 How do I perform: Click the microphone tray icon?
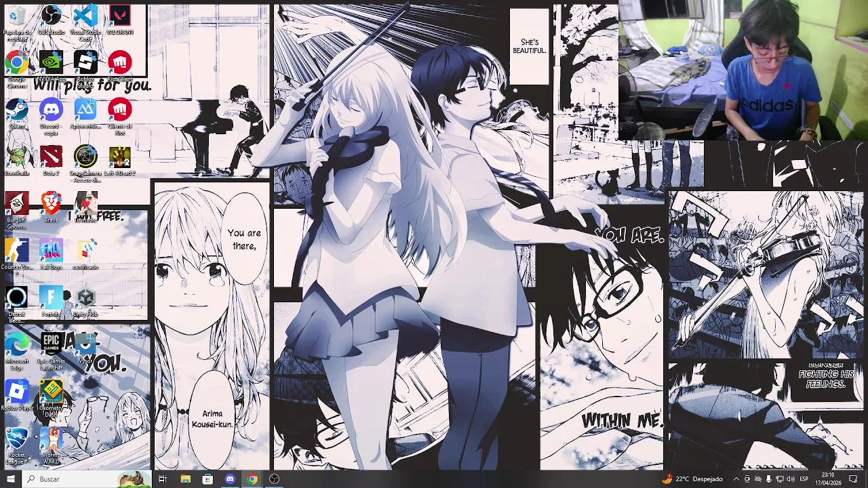coord(768,479)
